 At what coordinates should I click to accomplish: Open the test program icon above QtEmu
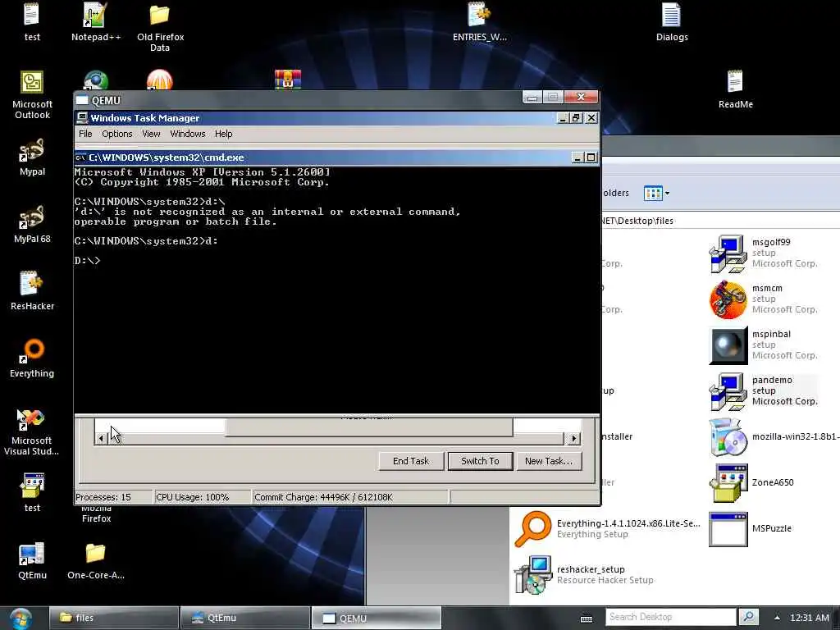pyautogui.click(x=32, y=492)
